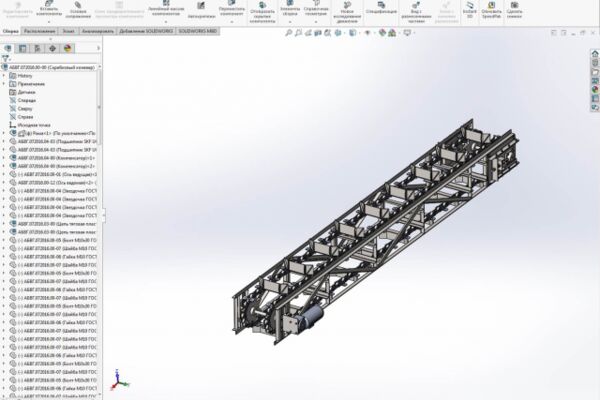This screenshot has height=400, width=600.
Task: Open the Сборка ribbon tab
Action: coord(10,31)
